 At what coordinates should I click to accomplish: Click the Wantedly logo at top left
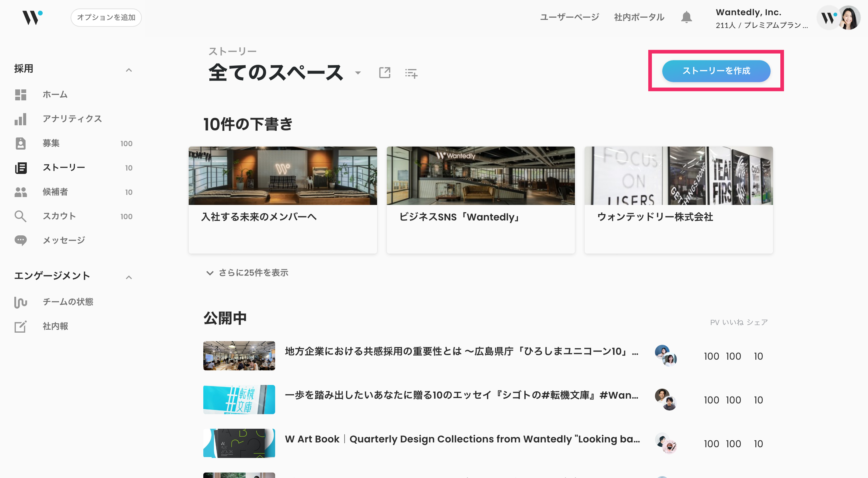pyautogui.click(x=32, y=17)
